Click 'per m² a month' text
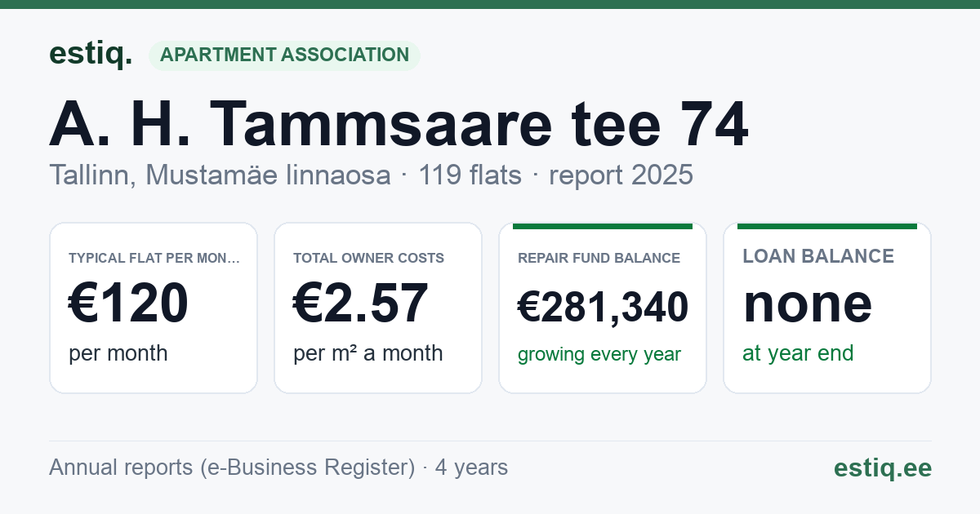The height and width of the screenshot is (514, 980). [367, 353]
